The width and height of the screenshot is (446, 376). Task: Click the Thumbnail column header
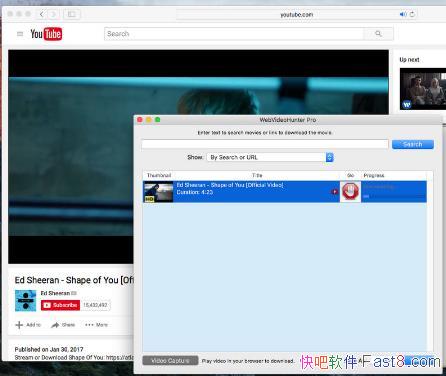(159, 175)
